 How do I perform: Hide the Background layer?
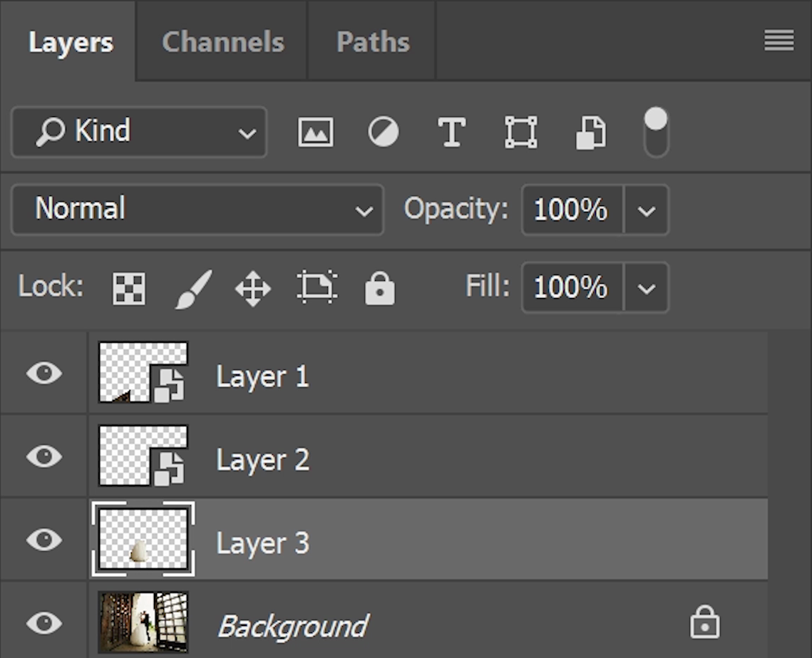point(43,622)
